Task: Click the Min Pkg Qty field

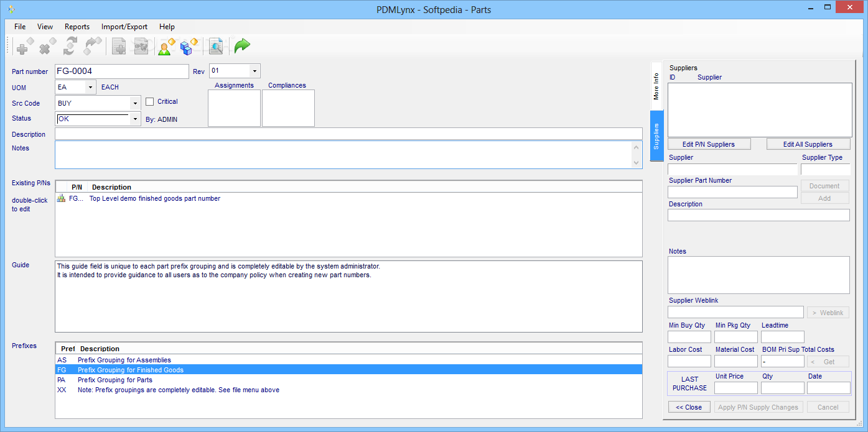Action: pyautogui.click(x=736, y=337)
